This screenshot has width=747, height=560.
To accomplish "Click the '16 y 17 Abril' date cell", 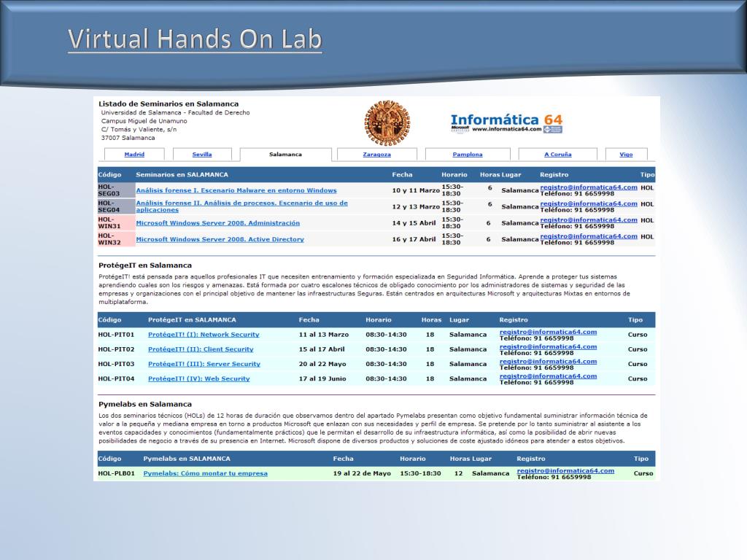I will click(x=414, y=239).
